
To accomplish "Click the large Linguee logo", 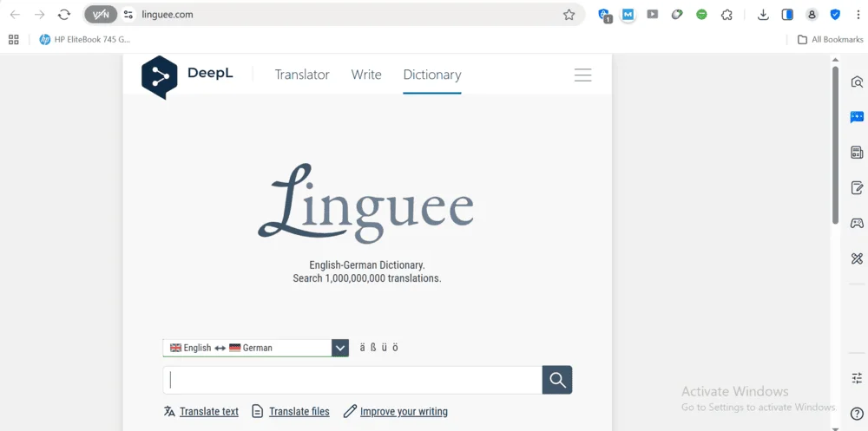I will pos(366,204).
